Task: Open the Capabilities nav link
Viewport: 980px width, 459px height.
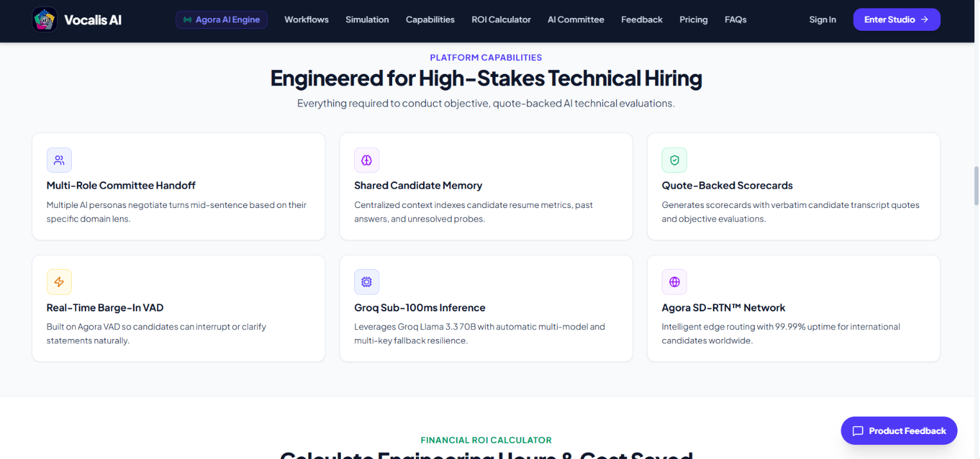Action: [430, 20]
